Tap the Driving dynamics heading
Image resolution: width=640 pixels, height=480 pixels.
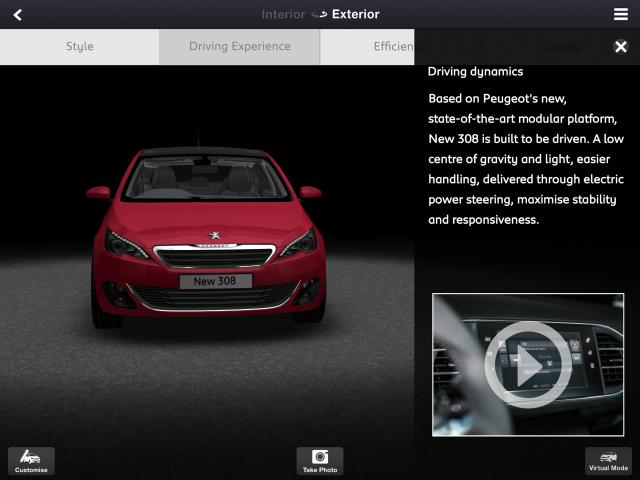475,72
